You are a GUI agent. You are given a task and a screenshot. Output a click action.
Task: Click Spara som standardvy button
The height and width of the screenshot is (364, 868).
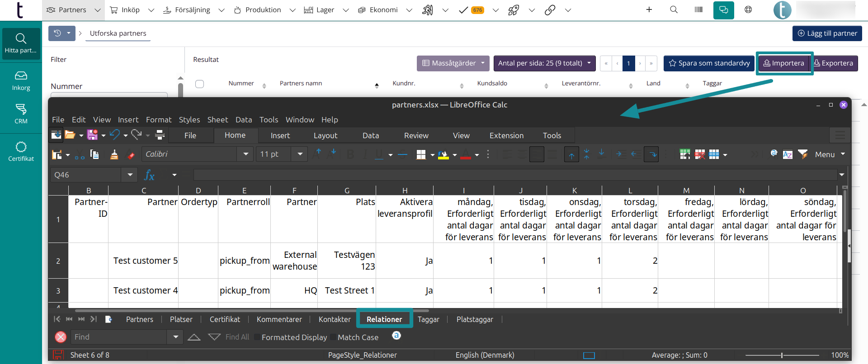click(x=709, y=63)
